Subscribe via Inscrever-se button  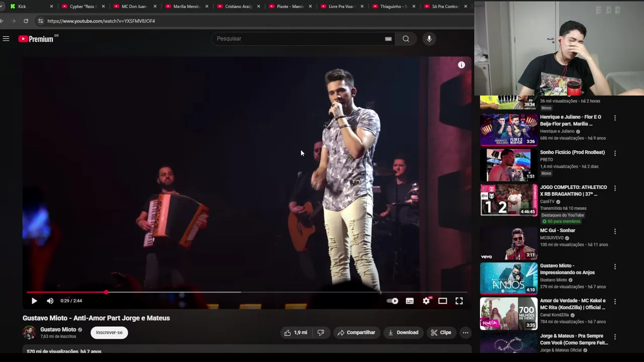click(x=109, y=332)
